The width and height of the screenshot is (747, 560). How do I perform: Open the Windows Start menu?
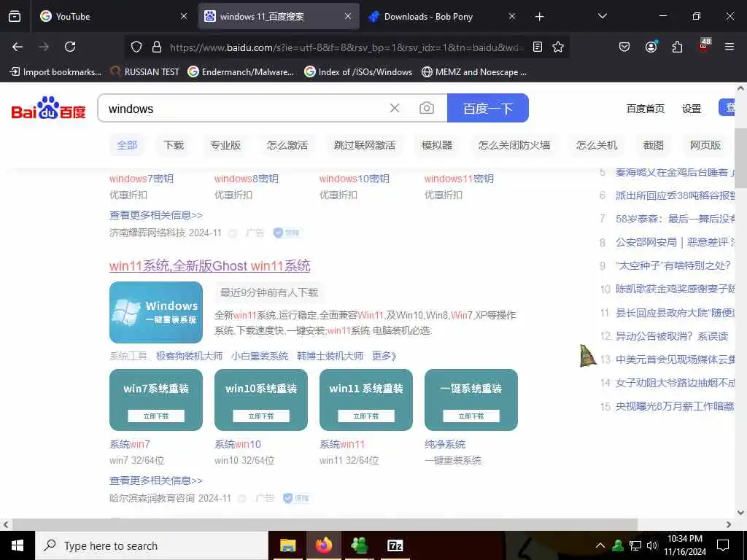tap(18, 545)
